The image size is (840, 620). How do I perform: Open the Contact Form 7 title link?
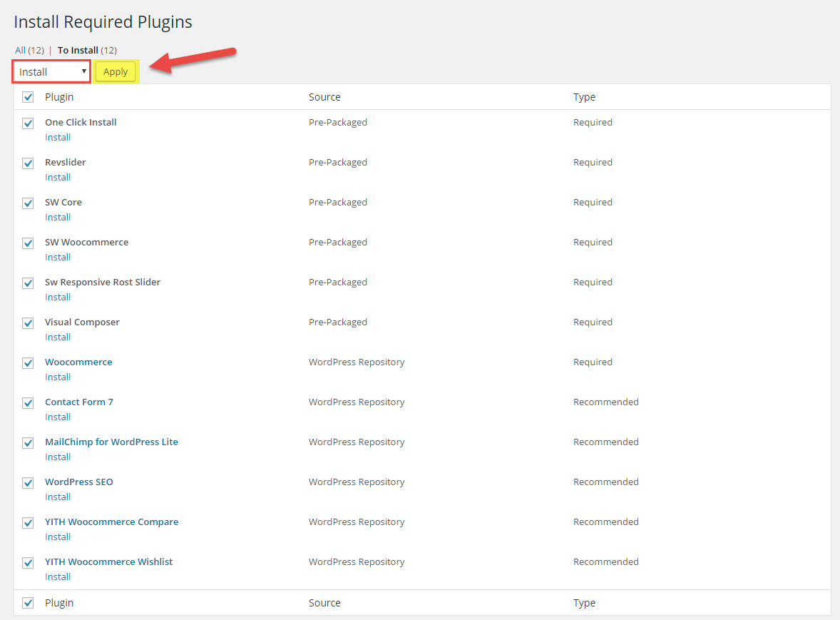(79, 402)
